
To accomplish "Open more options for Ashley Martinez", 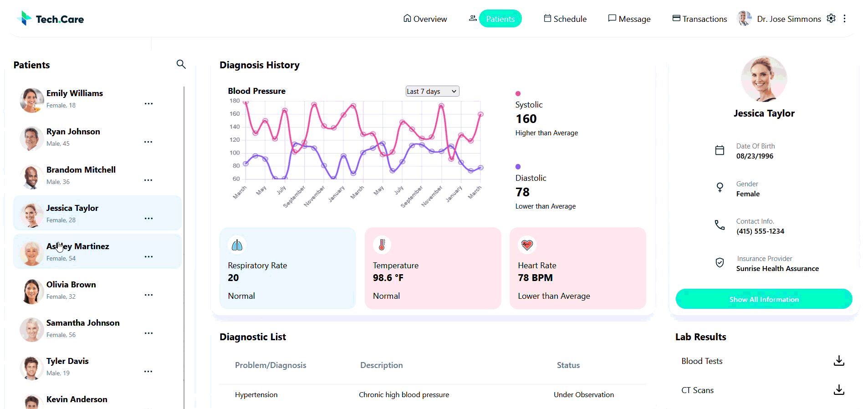I will pos(148,257).
